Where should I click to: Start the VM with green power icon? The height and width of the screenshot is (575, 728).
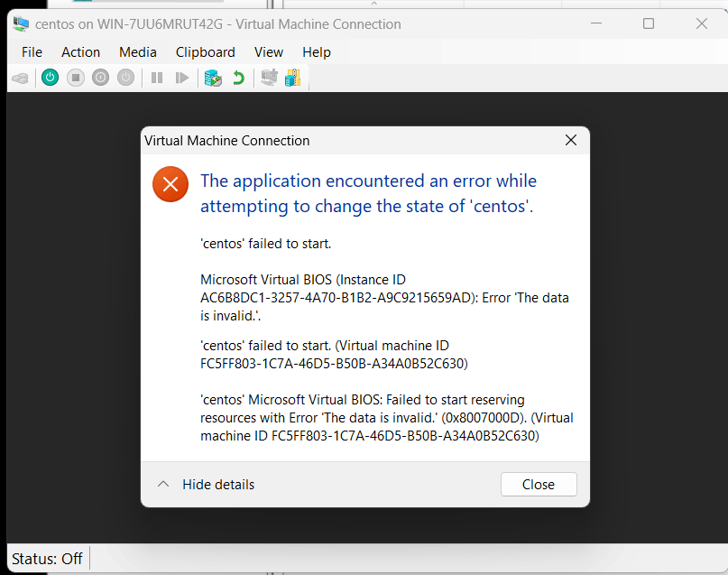(51, 77)
